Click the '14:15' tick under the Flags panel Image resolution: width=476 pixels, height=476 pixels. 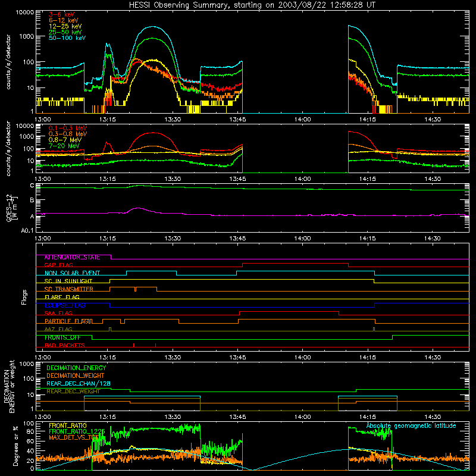[368, 358]
